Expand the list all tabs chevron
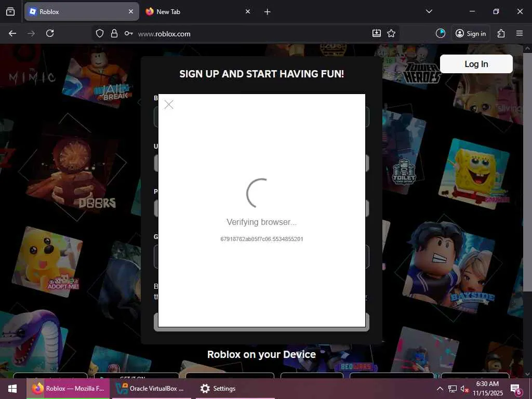 tap(429, 11)
